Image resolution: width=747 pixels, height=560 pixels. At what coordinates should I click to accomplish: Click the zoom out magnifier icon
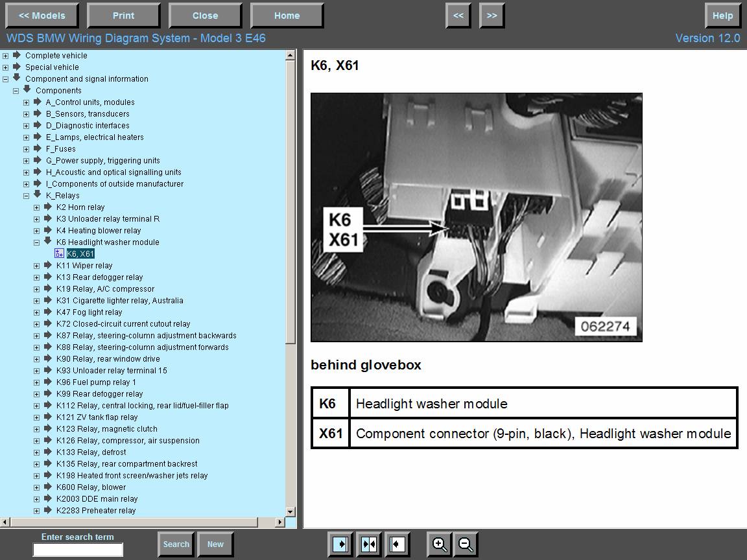pos(466,544)
